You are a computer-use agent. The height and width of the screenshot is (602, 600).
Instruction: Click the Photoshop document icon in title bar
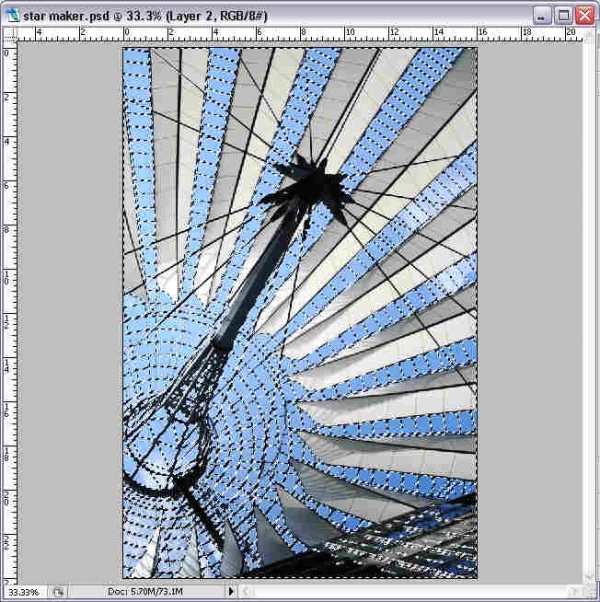tap(13, 15)
